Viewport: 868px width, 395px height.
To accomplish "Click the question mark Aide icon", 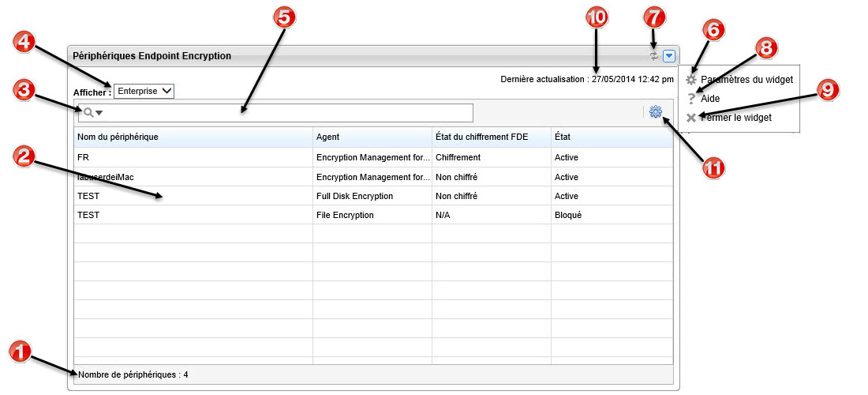I will coord(691,99).
